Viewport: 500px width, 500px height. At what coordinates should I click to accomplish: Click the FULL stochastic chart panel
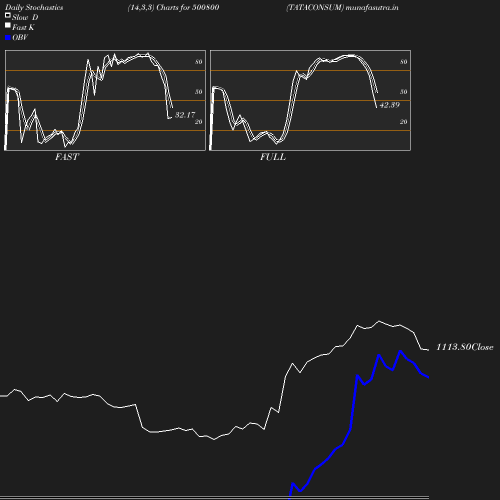(x=310, y=100)
